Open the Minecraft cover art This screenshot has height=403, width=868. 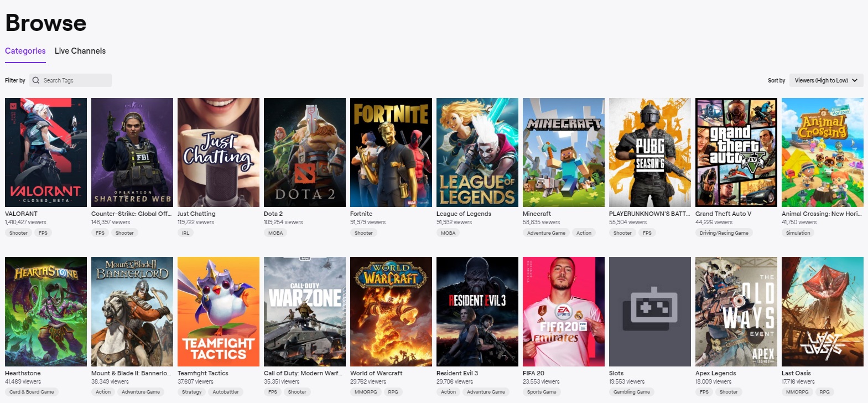click(564, 152)
